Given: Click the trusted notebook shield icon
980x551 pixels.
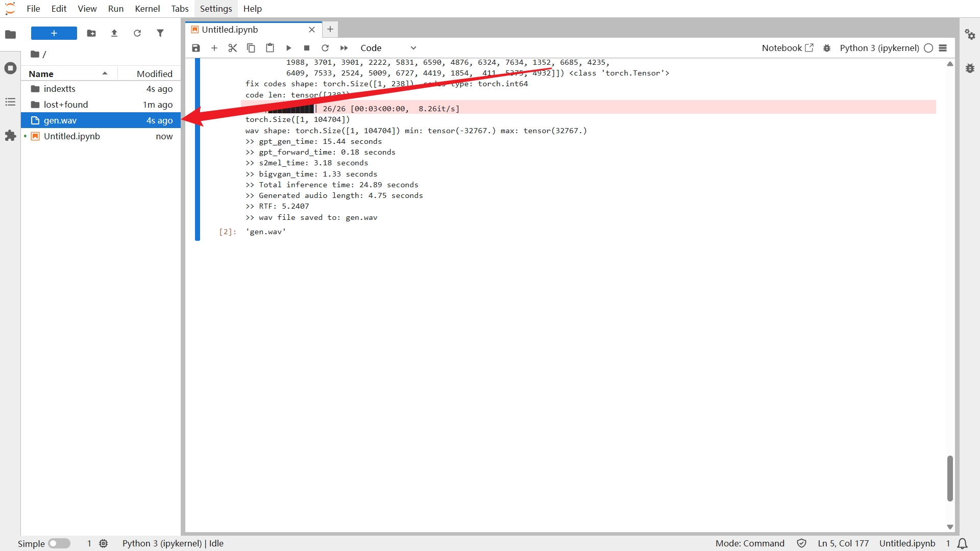Looking at the screenshot, I should tap(801, 543).
